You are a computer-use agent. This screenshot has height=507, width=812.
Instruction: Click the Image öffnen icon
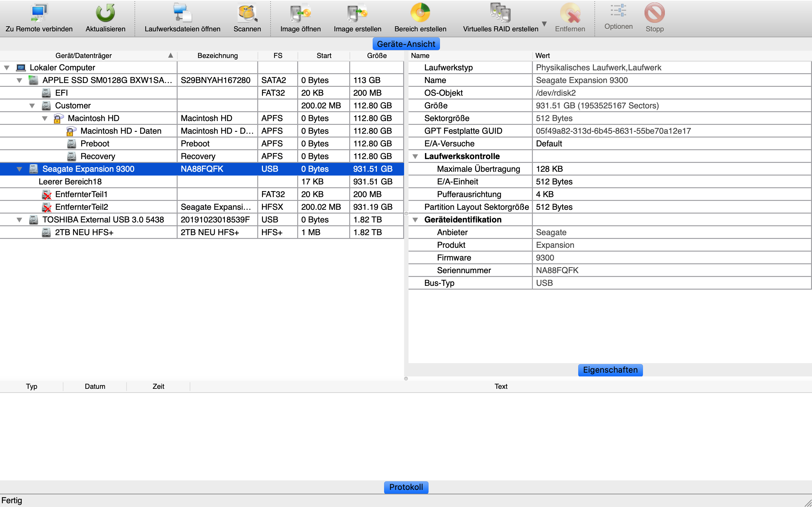point(300,13)
